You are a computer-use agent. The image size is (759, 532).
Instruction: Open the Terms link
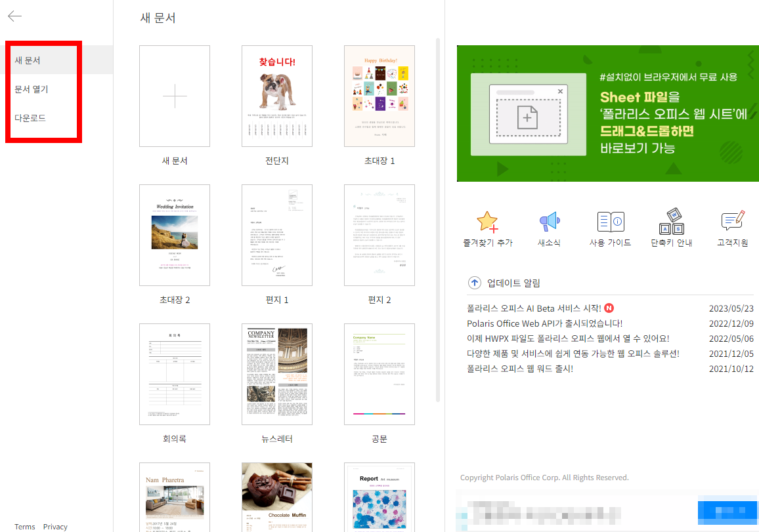(x=24, y=526)
